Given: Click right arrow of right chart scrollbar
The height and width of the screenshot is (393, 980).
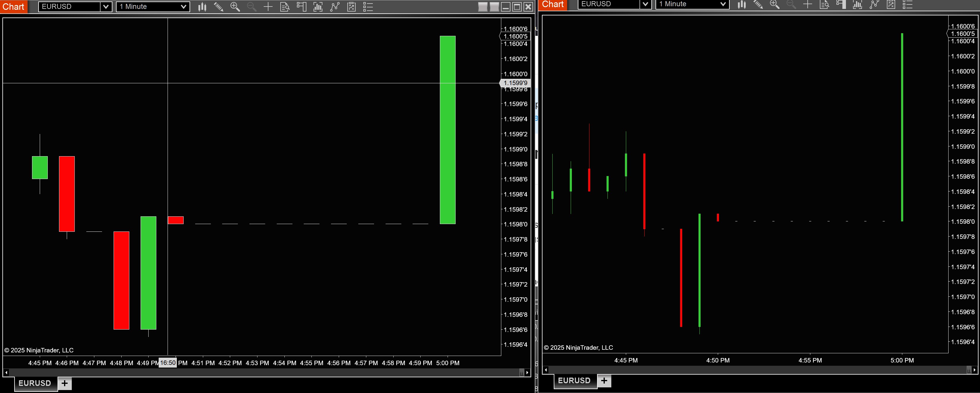Looking at the screenshot, I should (974, 370).
